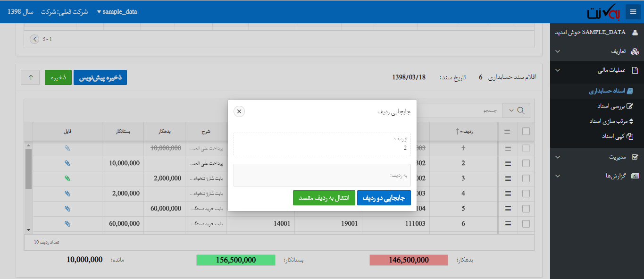
Task: Click grid scrollbar down arrow
Action: (x=28, y=230)
